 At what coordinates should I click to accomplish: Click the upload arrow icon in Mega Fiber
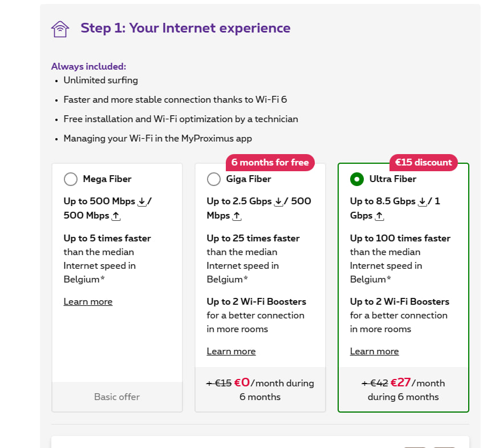pyautogui.click(x=116, y=216)
